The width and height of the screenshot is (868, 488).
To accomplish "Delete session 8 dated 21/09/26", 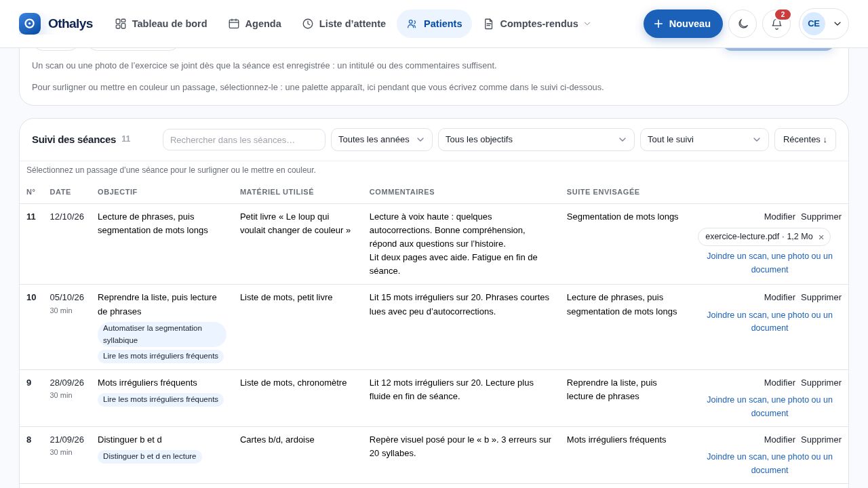I will coord(821,440).
